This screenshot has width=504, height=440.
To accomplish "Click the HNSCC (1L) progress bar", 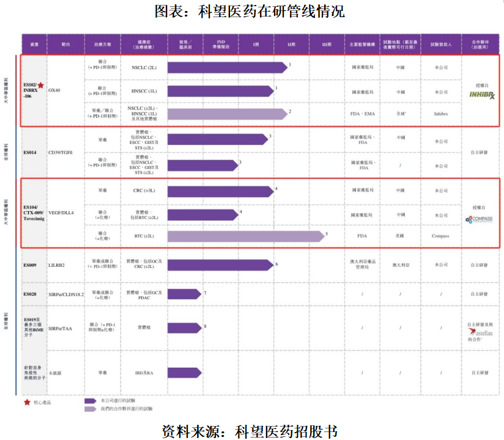I will pyautogui.click(x=220, y=91).
